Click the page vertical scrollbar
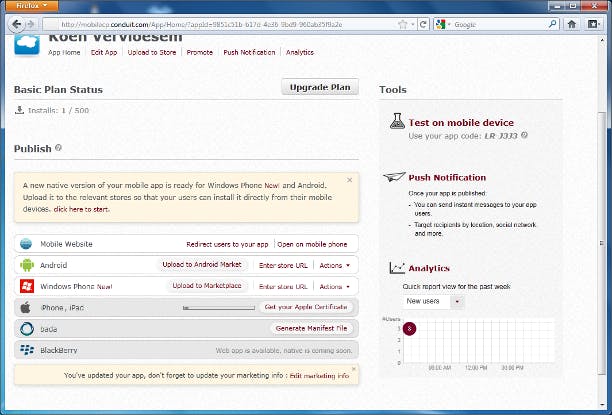Viewport: 612px width, 415px height. 601,242
